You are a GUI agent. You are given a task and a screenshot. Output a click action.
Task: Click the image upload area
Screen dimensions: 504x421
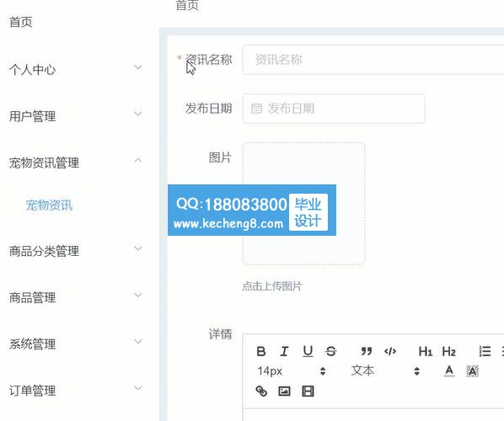(x=303, y=203)
